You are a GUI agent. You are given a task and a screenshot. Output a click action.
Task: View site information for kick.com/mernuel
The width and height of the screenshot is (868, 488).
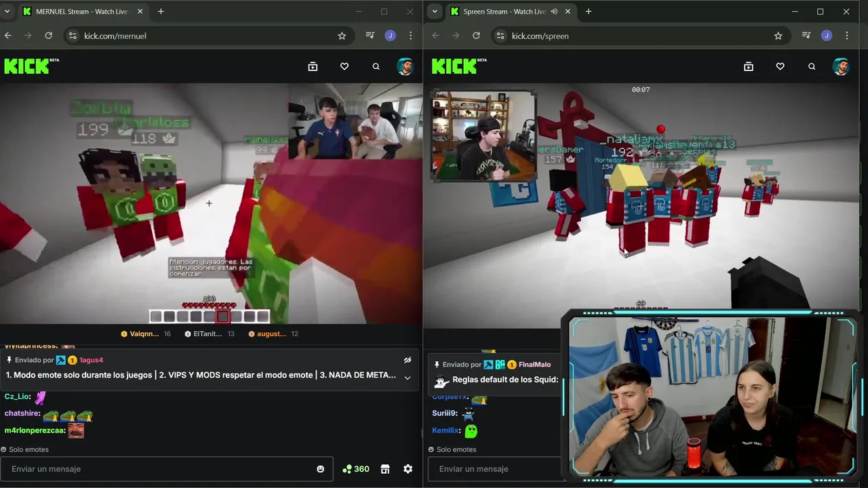tap(73, 36)
